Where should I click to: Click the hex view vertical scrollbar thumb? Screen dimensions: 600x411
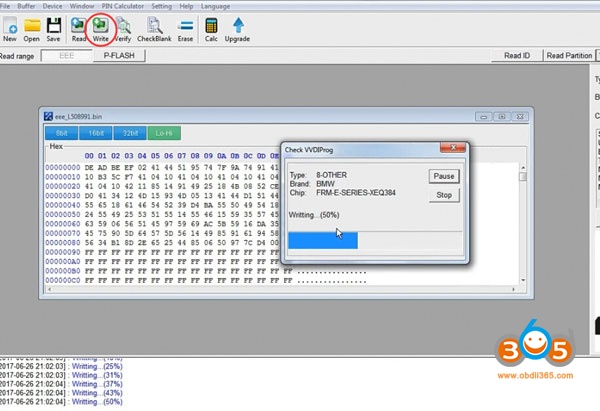point(523,176)
